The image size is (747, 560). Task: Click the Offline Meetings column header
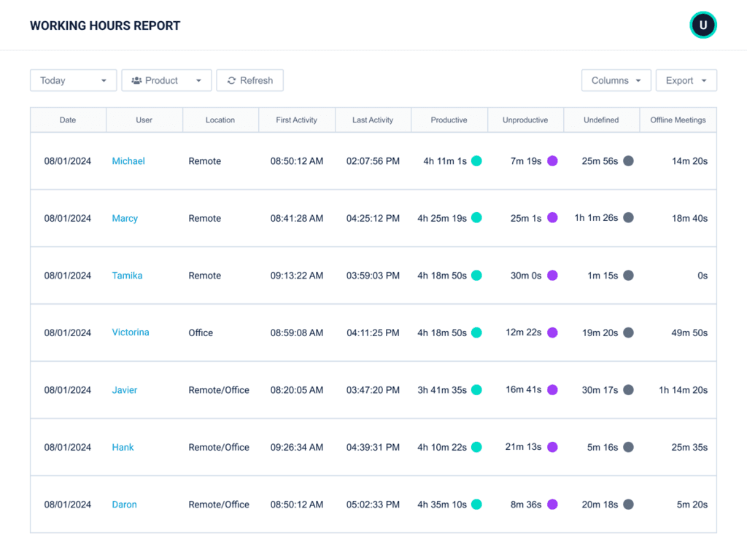tap(678, 120)
